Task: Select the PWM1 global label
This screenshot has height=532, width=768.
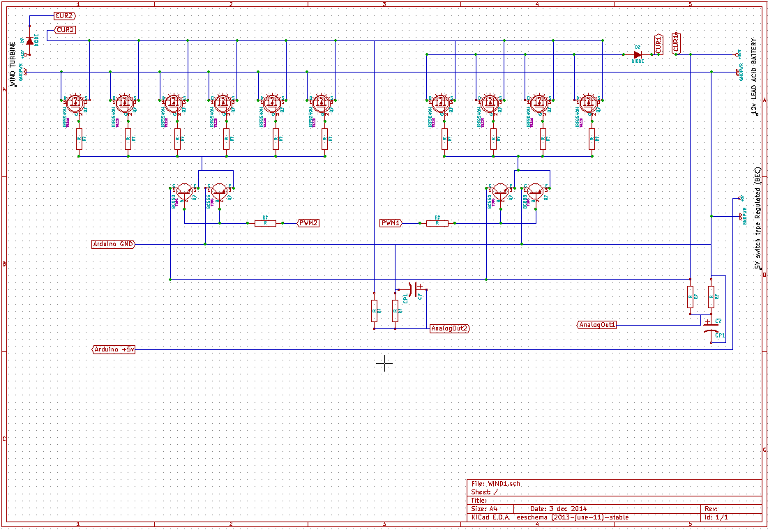Action: point(391,223)
